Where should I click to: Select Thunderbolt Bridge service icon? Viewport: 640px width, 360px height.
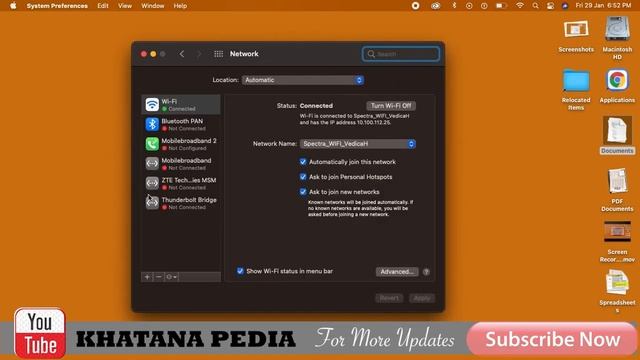click(x=152, y=202)
